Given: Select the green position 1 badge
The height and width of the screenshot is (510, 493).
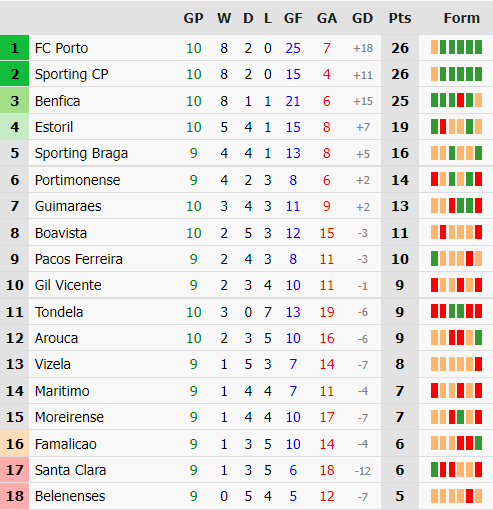Looking at the screenshot, I should point(14,48).
